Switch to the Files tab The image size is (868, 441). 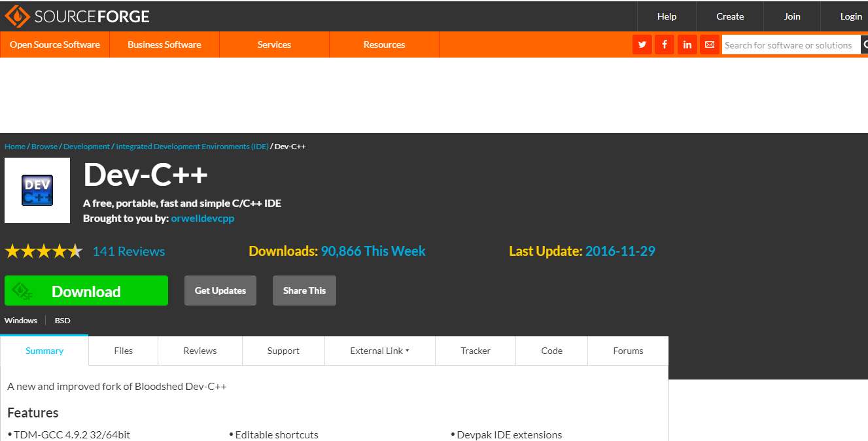pos(123,351)
